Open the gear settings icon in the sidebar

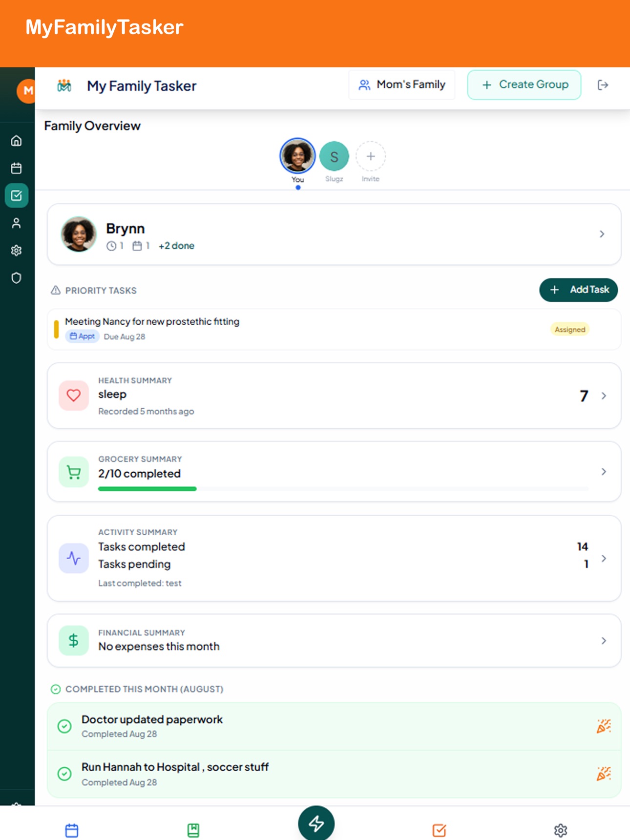pyautogui.click(x=17, y=251)
